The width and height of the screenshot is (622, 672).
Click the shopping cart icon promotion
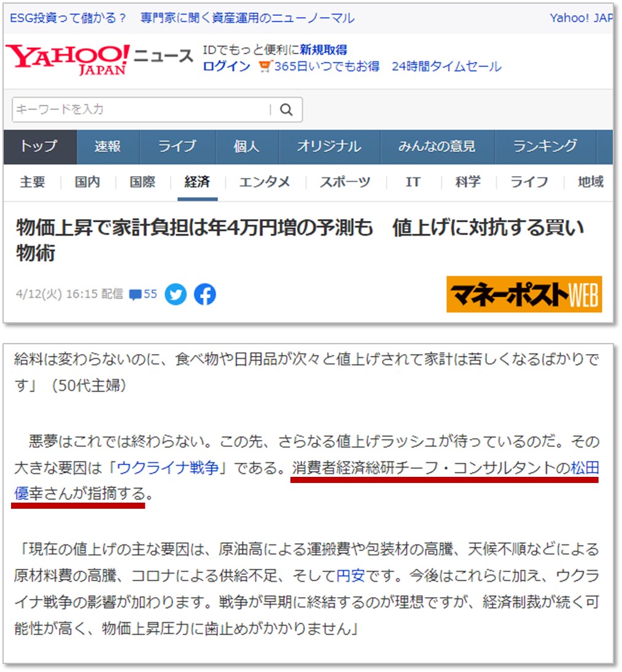(265, 66)
